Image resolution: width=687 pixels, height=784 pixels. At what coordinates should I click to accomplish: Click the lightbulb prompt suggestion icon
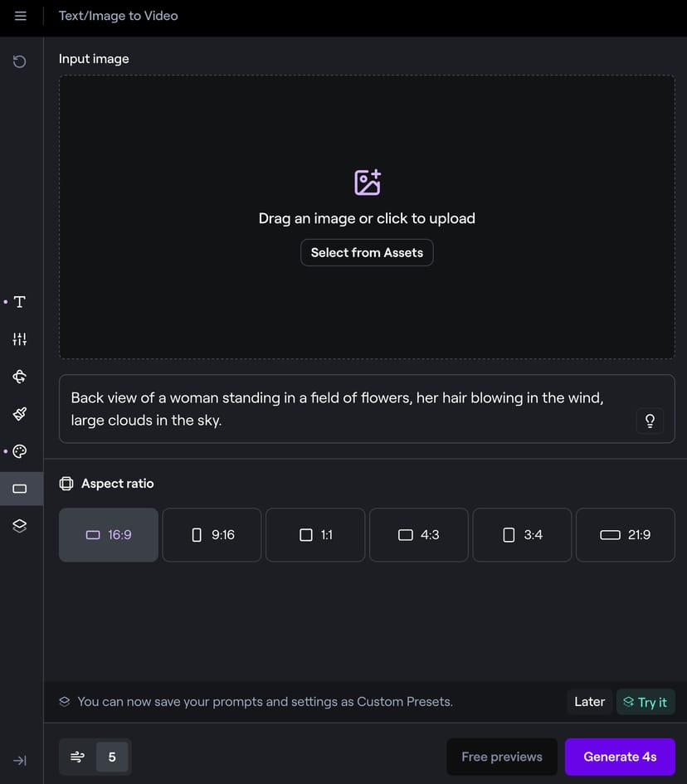tap(650, 421)
